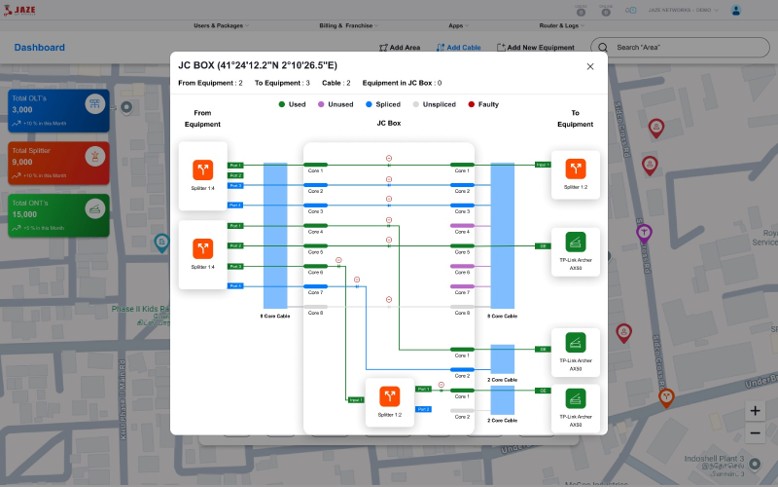Select the bottom TP-Link Archer AX50 router icon
Screen dimensions: 778x487
[x=575, y=398]
